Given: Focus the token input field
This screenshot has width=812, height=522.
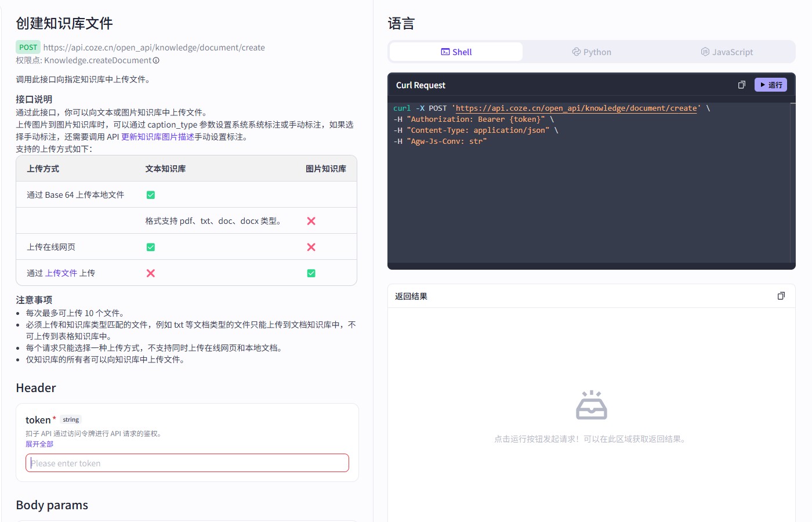Looking at the screenshot, I should click(x=187, y=463).
